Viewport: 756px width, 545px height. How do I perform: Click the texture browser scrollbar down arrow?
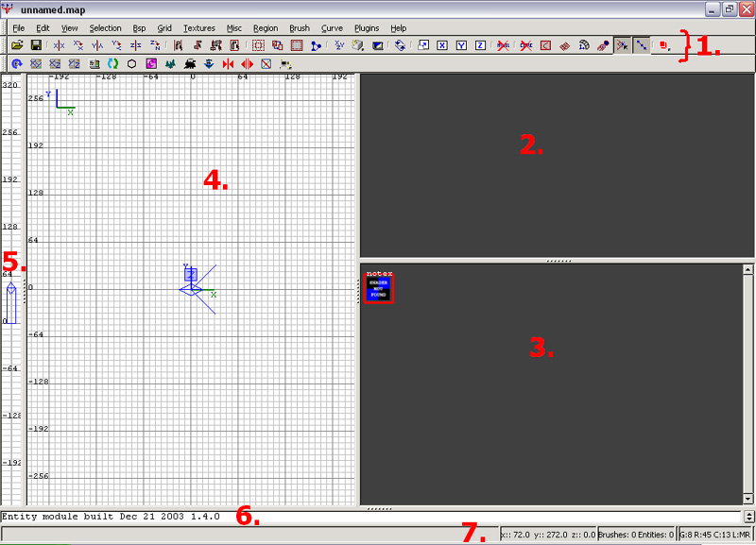tap(747, 499)
